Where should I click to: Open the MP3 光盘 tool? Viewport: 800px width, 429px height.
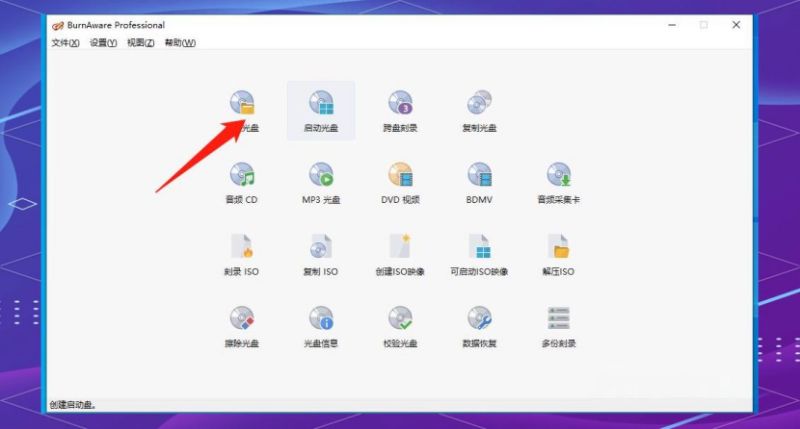click(x=321, y=183)
